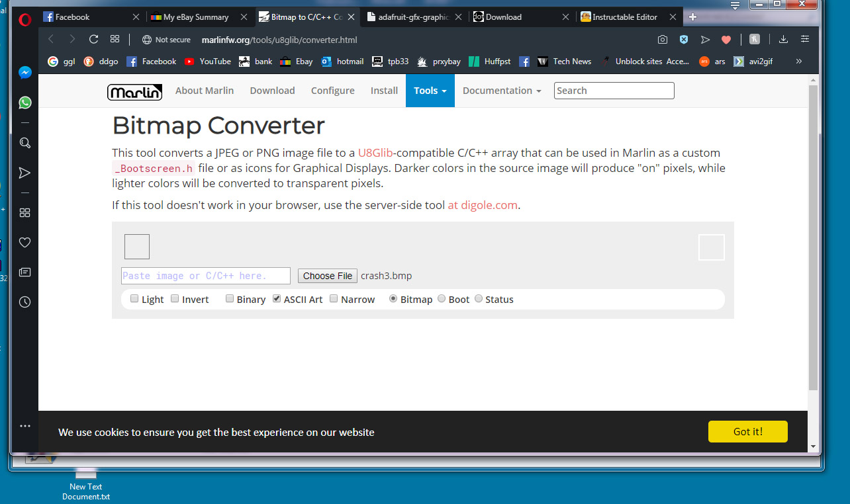Click the page's vertical scrollbar
Screen dimensions: 850x504
coord(814,238)
